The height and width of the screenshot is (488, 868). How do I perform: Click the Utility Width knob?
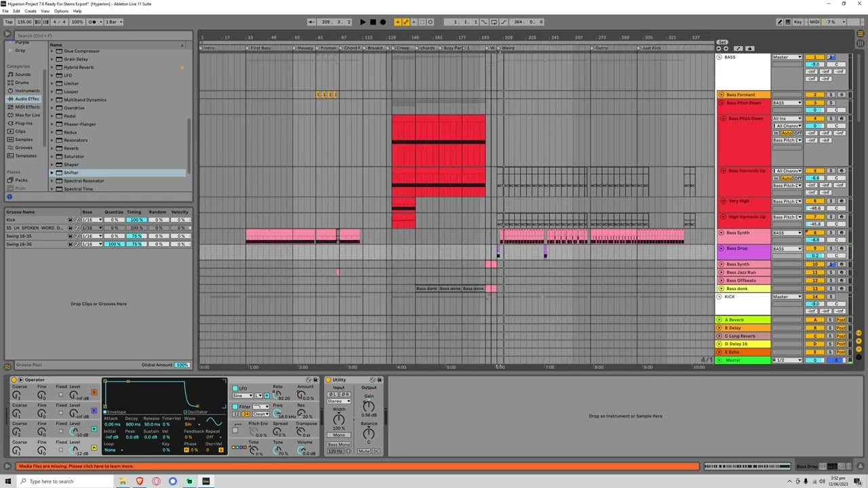tap(338, 419)
